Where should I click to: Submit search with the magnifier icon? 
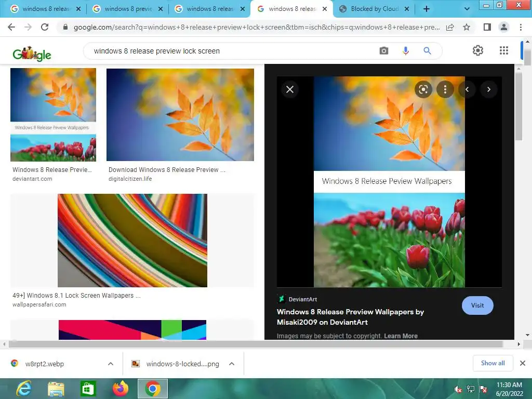(x=427, y=51)
